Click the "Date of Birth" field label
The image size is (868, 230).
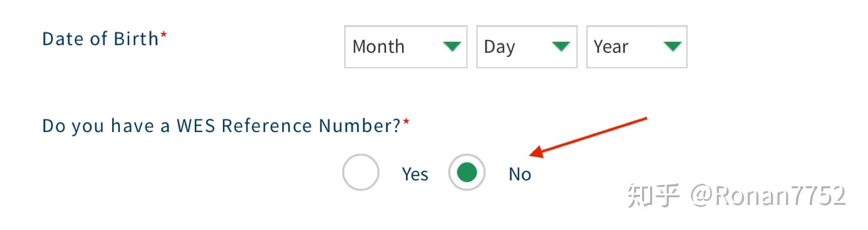[100, 39]
